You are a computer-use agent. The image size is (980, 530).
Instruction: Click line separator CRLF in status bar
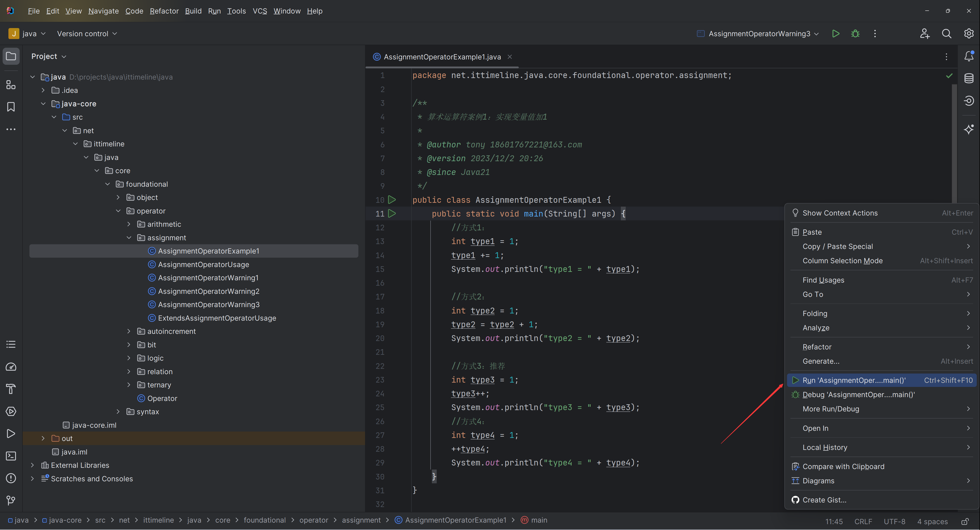click(x=863, y=521)
